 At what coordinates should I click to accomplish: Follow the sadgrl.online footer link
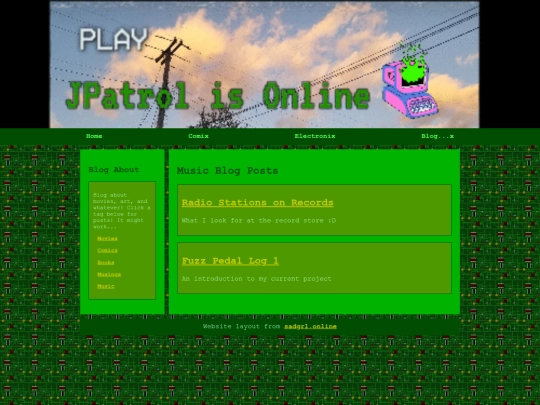point(311,326)
